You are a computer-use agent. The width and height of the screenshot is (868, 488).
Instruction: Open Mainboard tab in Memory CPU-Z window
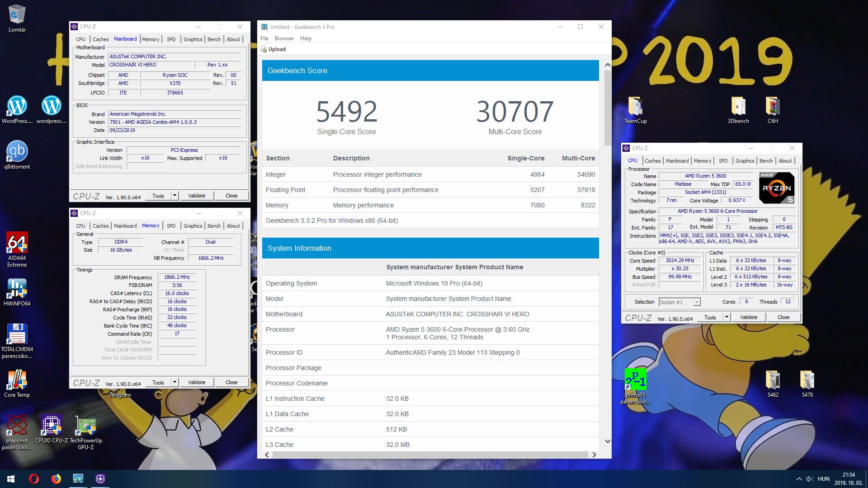click(125, 226)
